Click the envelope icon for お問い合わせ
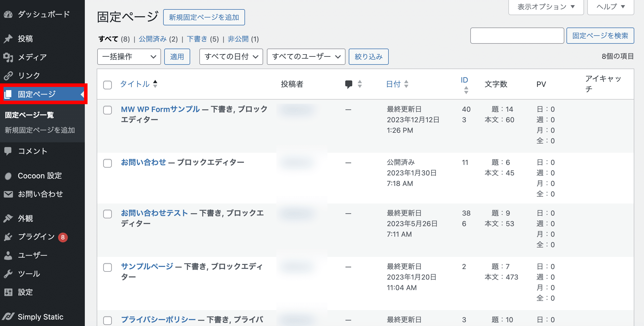Screen dimensions: 644x326 8,194
